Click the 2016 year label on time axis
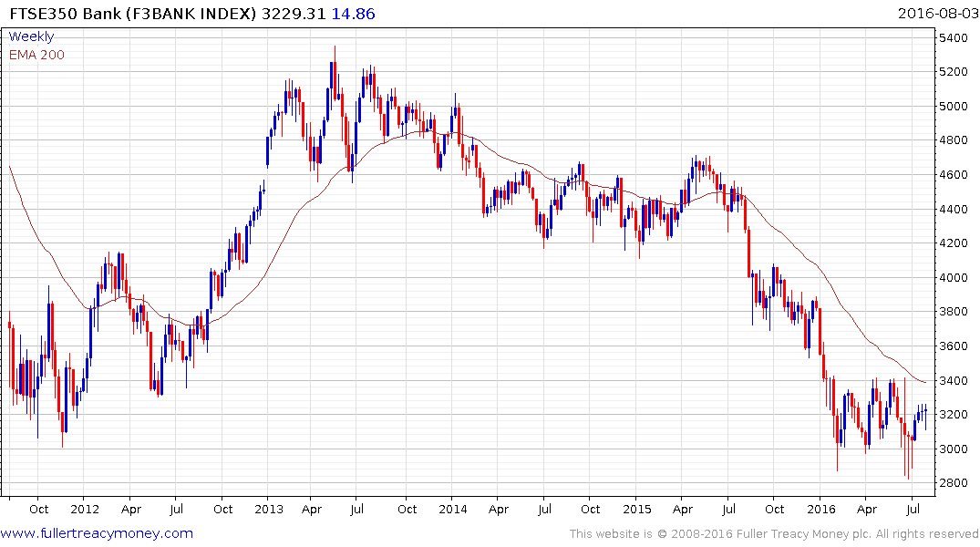980x547 pixels. (x=821, y=509)
